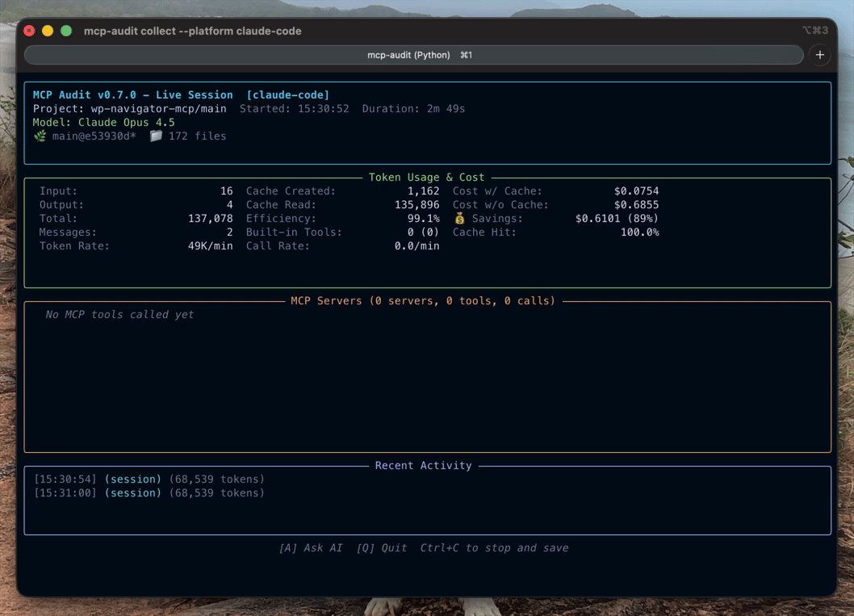Image resolution: width=854 pixels, height=616 pixels.
Task: Click the Call Rate value 0.0/min
Action: tap(417, 245)
